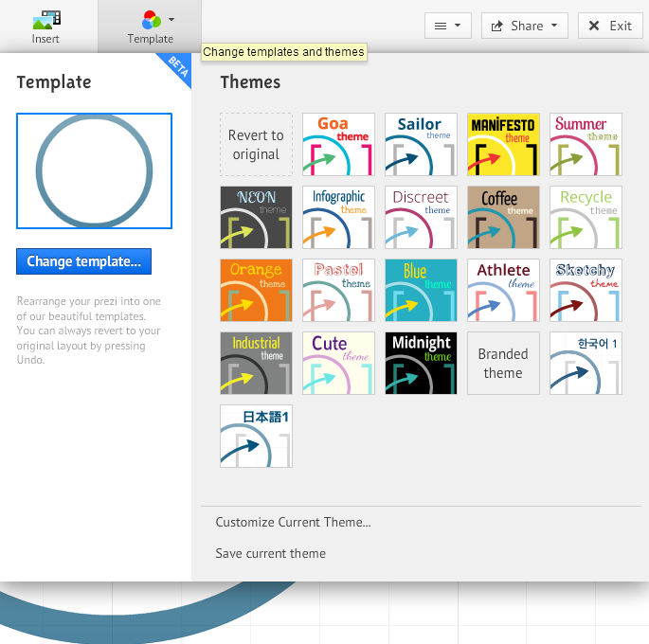Click the Insert picture icon
Screen dimensions: 649x644
click(46, 20)
